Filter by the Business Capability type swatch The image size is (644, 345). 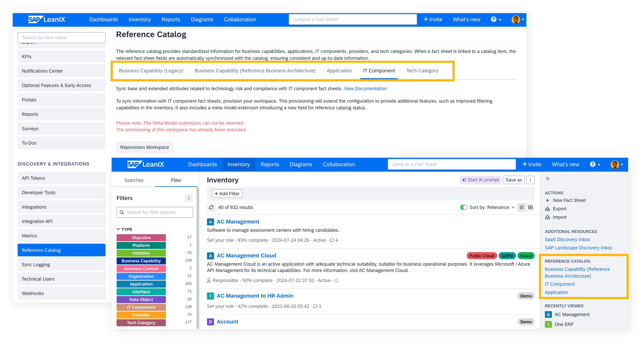(141, 261)
